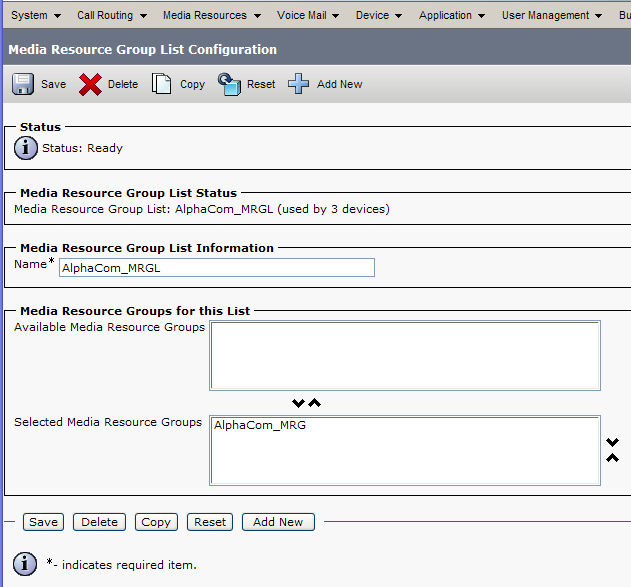631x587 pixels.
Task: Click the Copy document toolbar icon
Action: tap(162, 84)
